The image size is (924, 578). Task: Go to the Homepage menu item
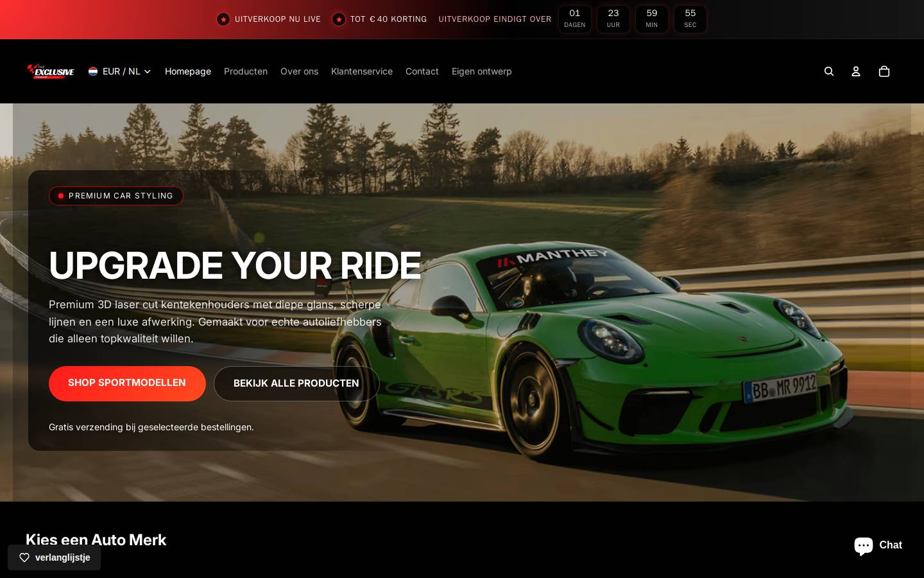click(x=188, y=71)
